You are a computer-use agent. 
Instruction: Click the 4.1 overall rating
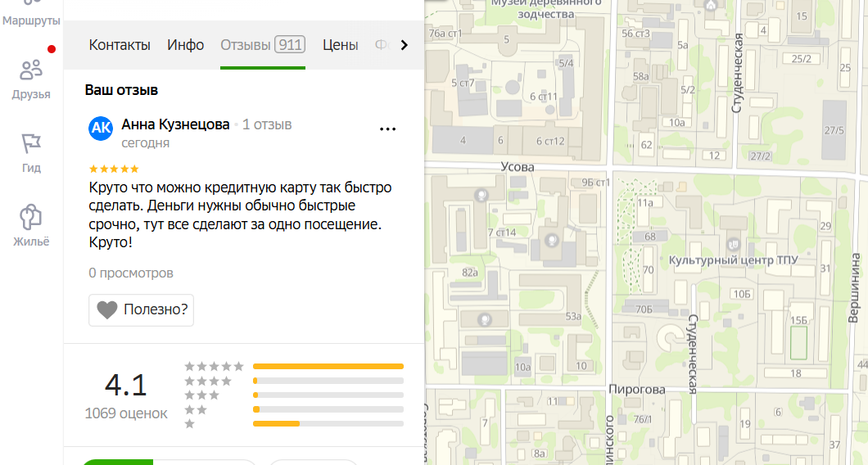tap(125, 385)
